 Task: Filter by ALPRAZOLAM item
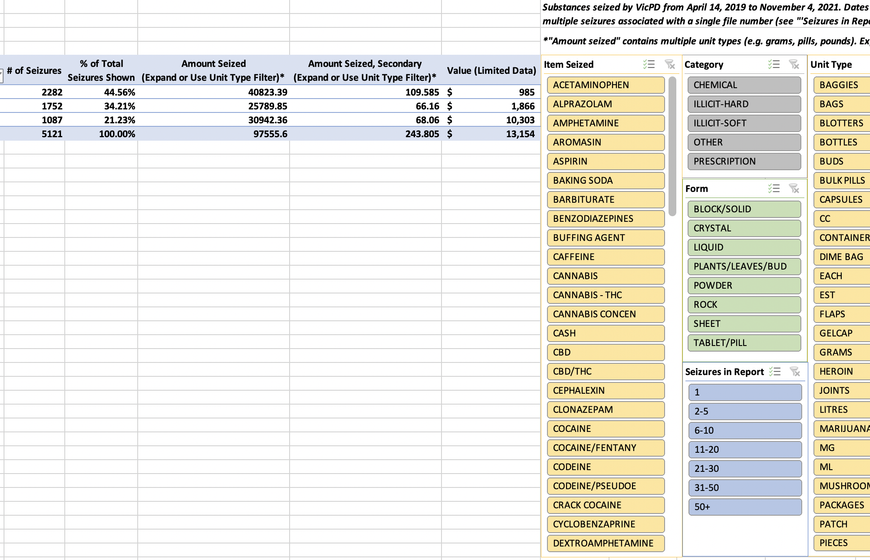click(605, 104)
